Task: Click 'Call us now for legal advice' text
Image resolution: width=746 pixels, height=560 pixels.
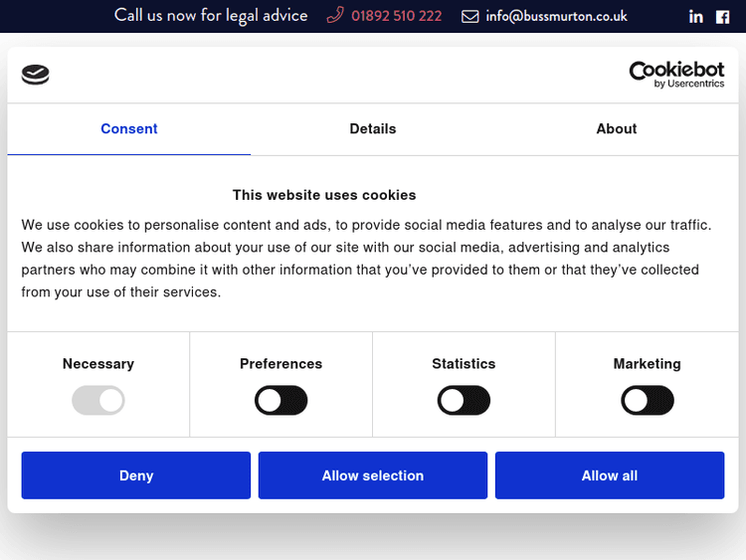Action: [x=211, y=15]
